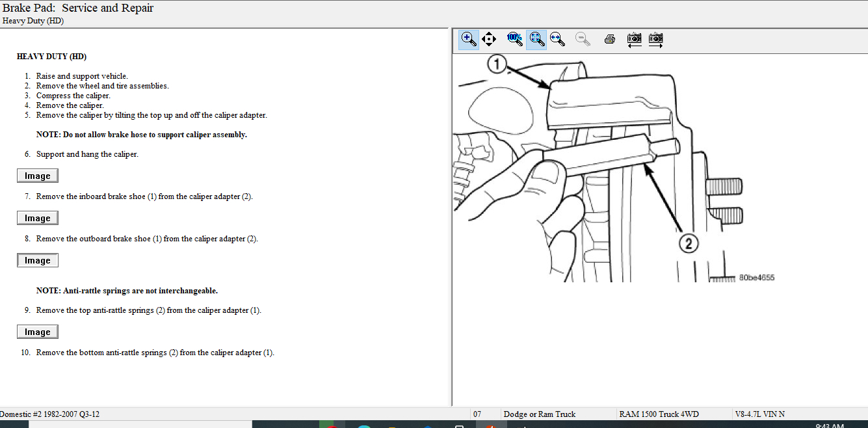Open Image button below step 6
This screenshot has height=428, width=868.
[38, 176]
